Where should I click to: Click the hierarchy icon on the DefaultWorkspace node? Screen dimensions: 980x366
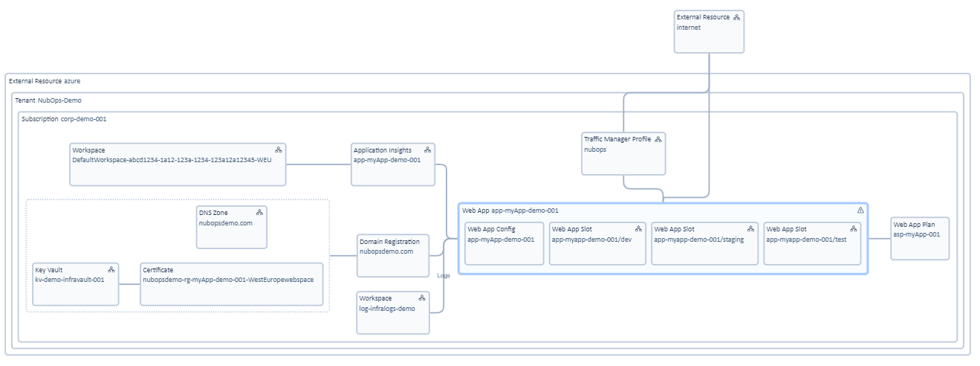[279, 150]
